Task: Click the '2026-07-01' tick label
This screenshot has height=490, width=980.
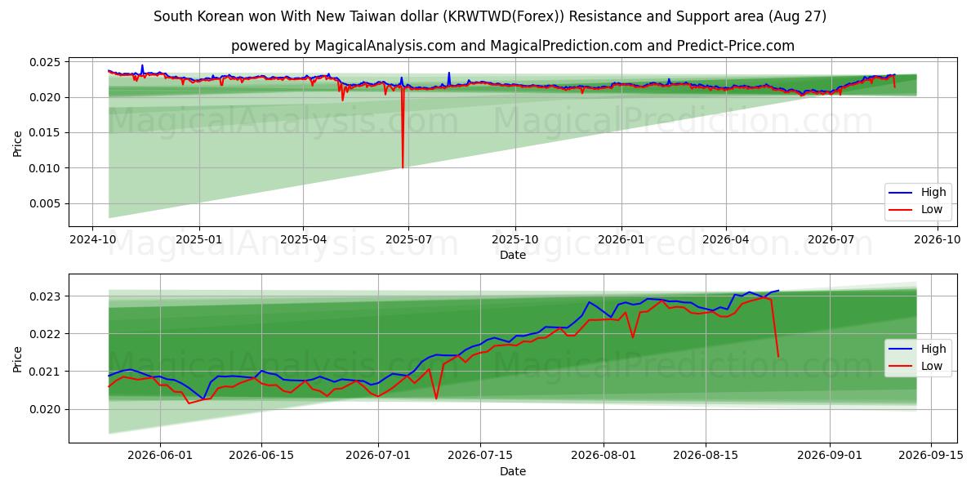Action: click(x=378, y=456)
